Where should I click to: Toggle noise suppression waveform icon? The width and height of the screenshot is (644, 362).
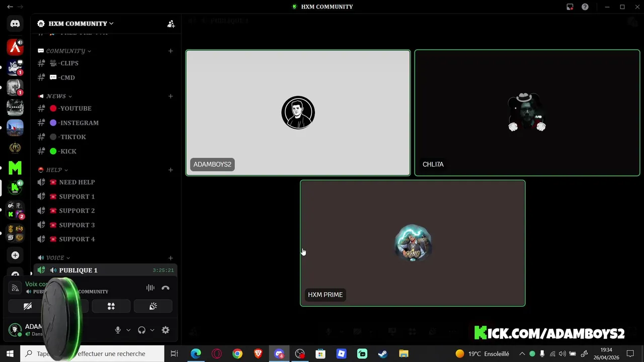(x=150, y=288)
